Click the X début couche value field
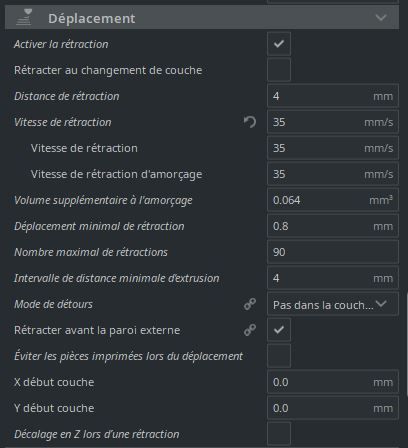Image resolution: width=408 pixels, height=448 pixels. click(x=333, y=382)
